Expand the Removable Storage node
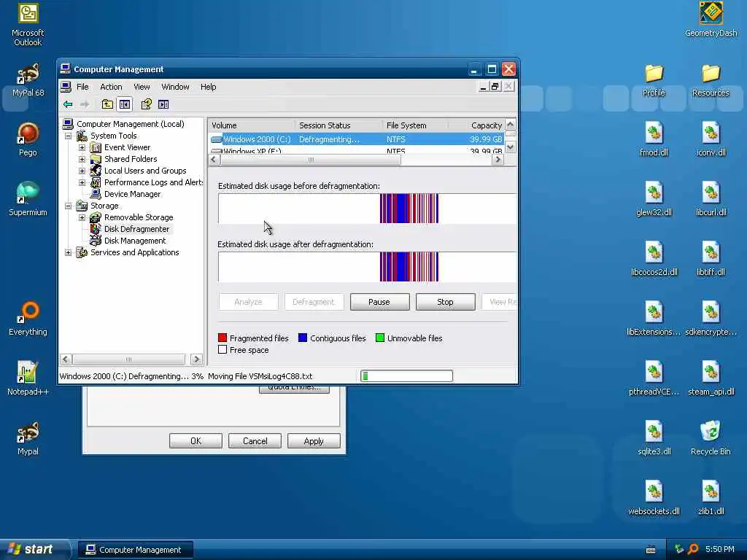 [82, 217]
